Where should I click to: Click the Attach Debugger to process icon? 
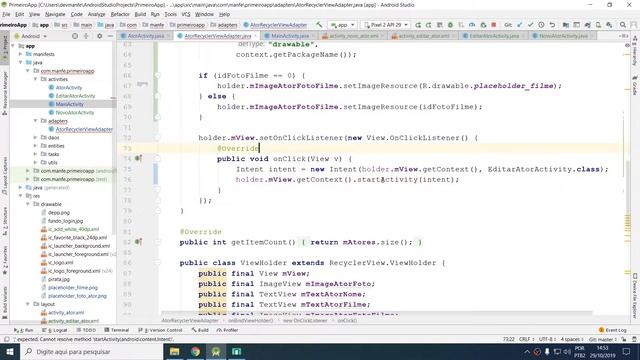[x=483, y=25]
